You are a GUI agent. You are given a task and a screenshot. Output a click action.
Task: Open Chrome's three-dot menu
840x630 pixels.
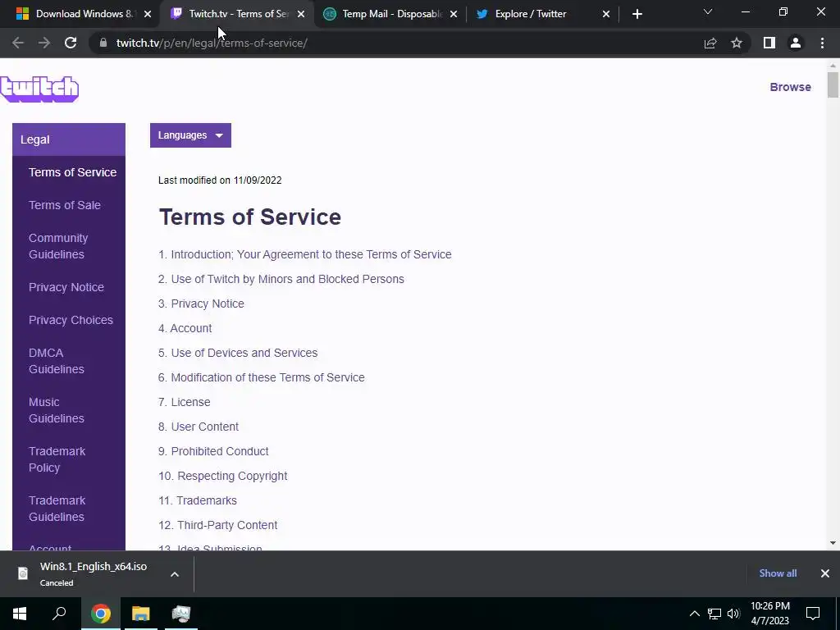pos(822,43)
